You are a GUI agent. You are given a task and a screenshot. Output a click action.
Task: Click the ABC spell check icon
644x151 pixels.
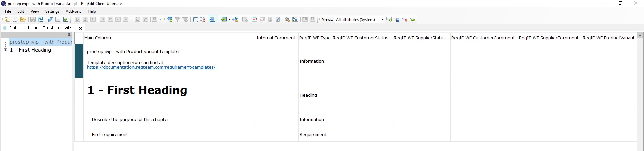point(155,19)
